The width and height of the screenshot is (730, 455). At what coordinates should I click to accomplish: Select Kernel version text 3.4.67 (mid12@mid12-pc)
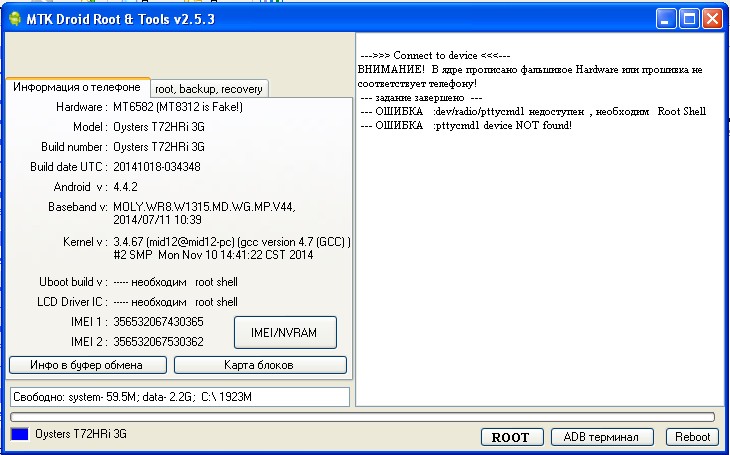(174, 242)
